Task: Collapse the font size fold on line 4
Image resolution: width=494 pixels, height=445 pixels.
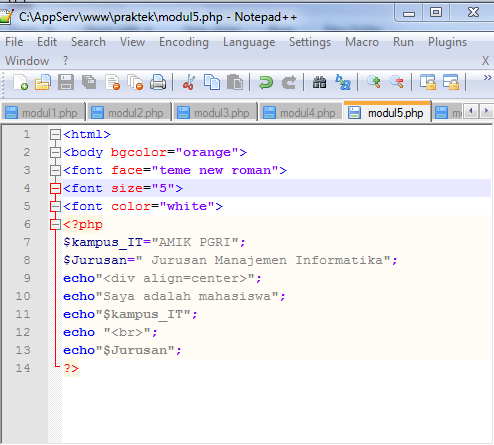Action: [55, 189]
